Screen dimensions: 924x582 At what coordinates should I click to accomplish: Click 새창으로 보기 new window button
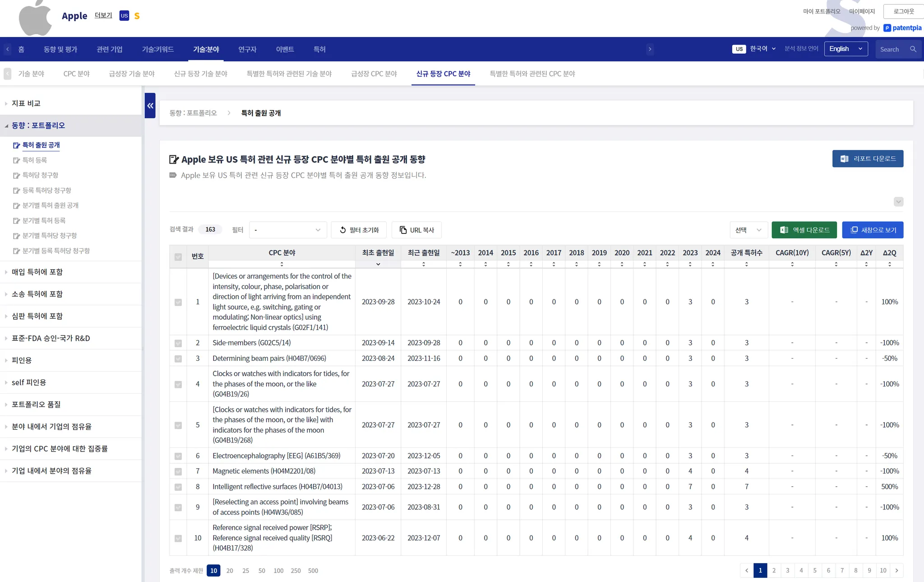point(873,230)
